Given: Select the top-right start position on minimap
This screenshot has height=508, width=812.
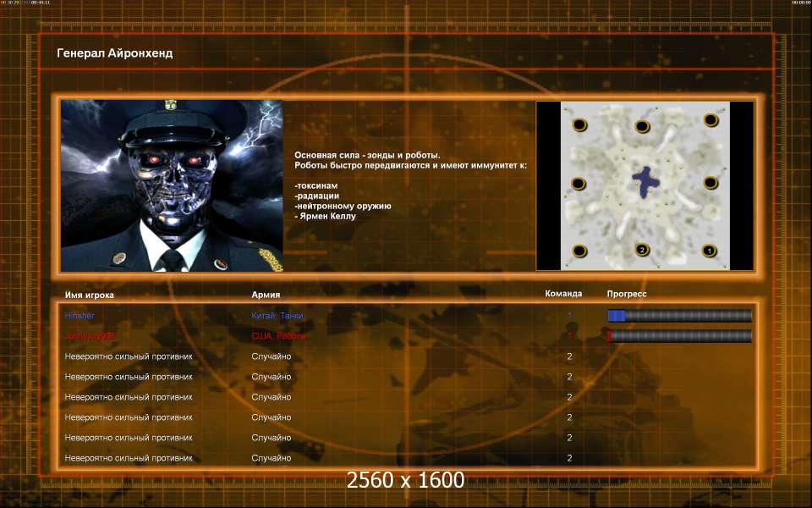Looking at the screenshot, I should [711, 120].
